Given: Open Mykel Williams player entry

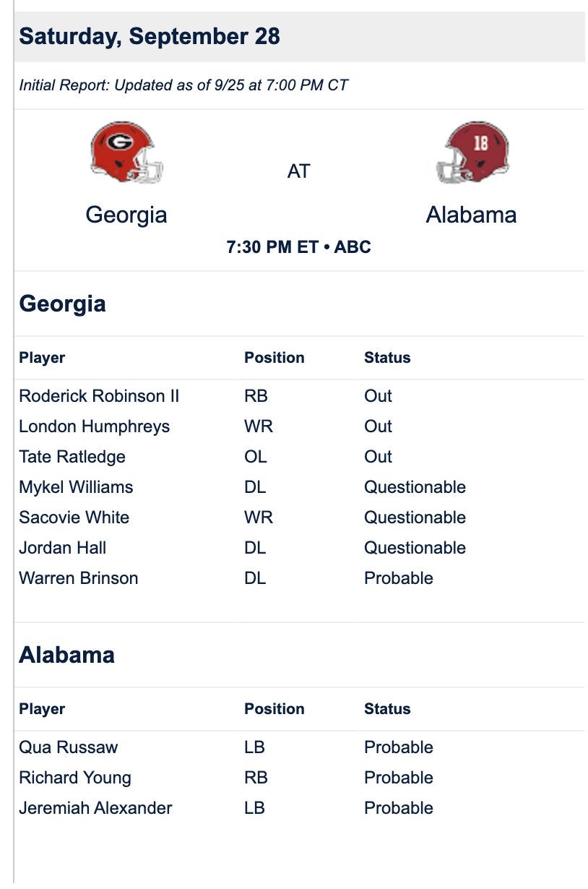Looking at the screenshot, I should click(76, 487).
